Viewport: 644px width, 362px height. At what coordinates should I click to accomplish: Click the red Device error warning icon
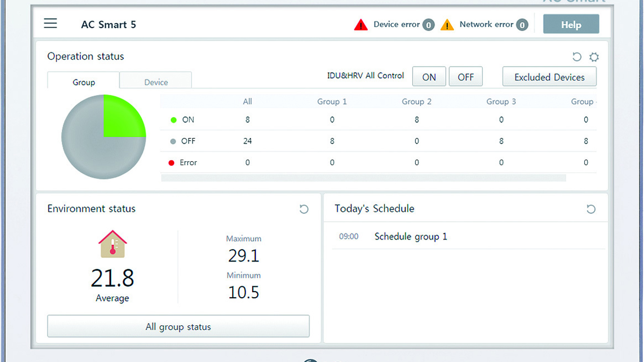point(361,25)
